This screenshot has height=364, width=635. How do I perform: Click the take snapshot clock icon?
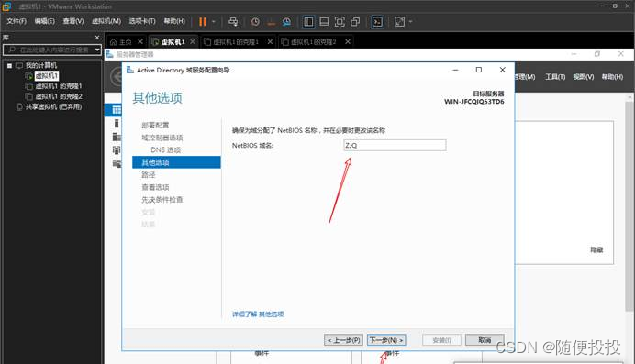(x=255, y=22)
